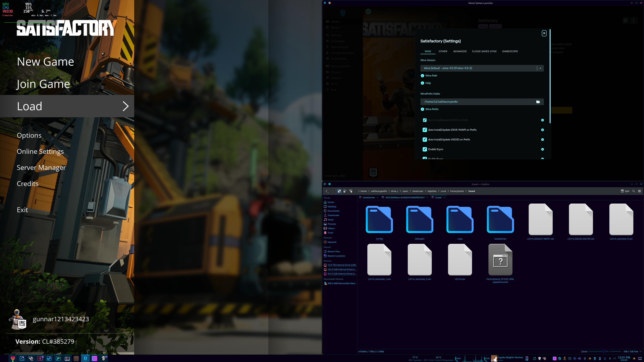The image size is (644, 362).
Task: Click New Game in Satisfactory menu
Action: pyautogui.click(x=45, y=62)
